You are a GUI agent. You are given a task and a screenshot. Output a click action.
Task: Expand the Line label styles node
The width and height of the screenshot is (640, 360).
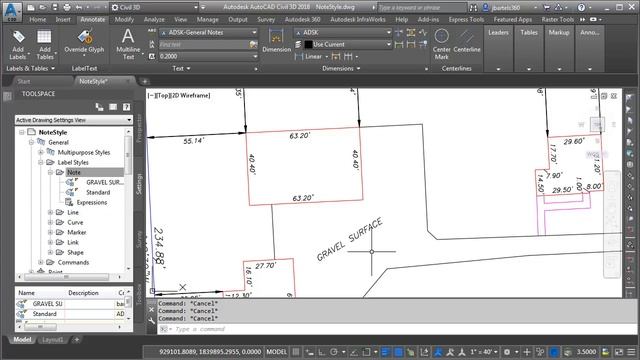[x=51, y=212]
